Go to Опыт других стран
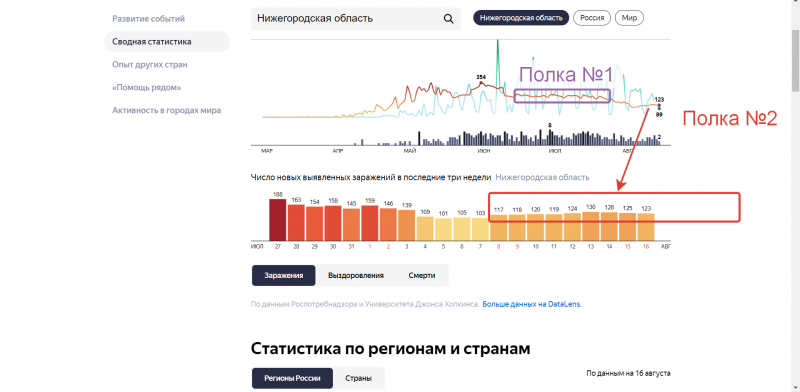Image resolution: width=800 pixels, height=392 pixels. tap(150, 65)
